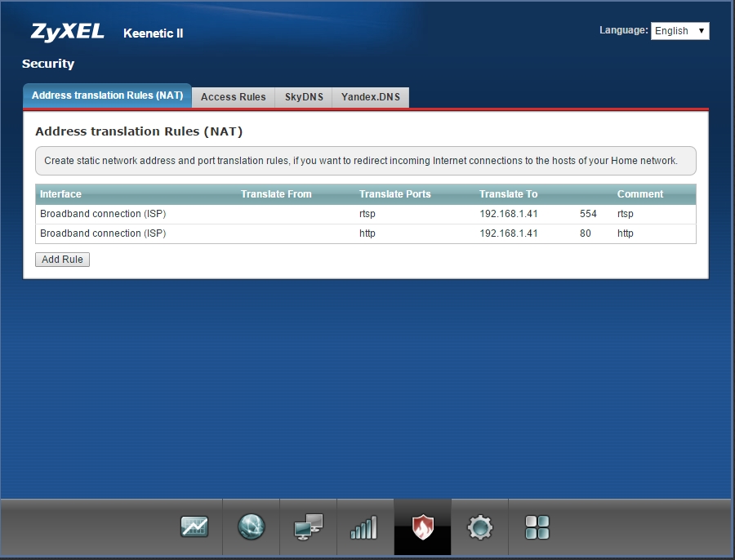Click the ZyXEL logo

pos(67,33)
